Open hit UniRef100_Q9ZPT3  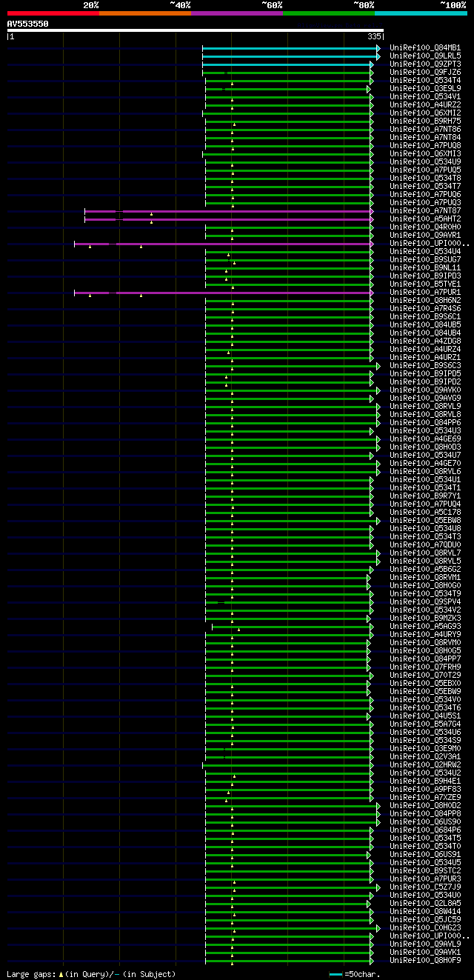coord(425,64)
